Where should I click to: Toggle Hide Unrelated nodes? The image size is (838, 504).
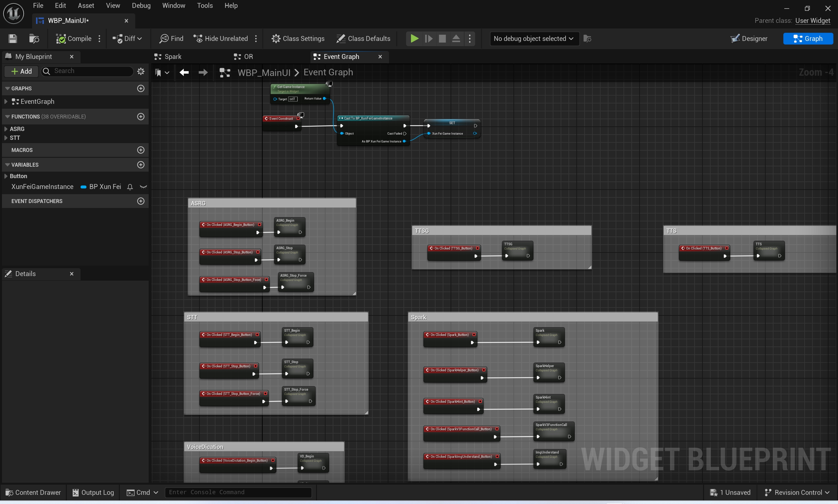click(x=221, y=39)
